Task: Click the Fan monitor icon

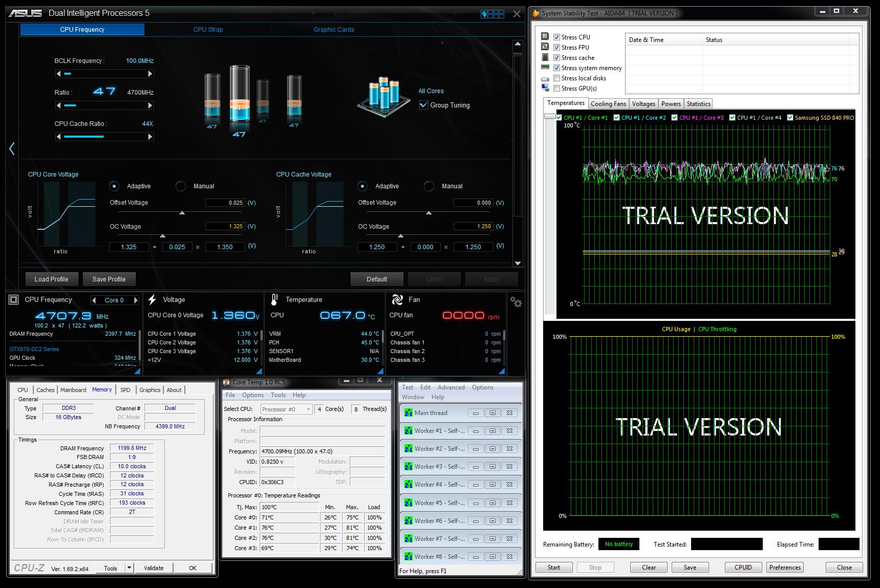Action: (x=397, y=299)
